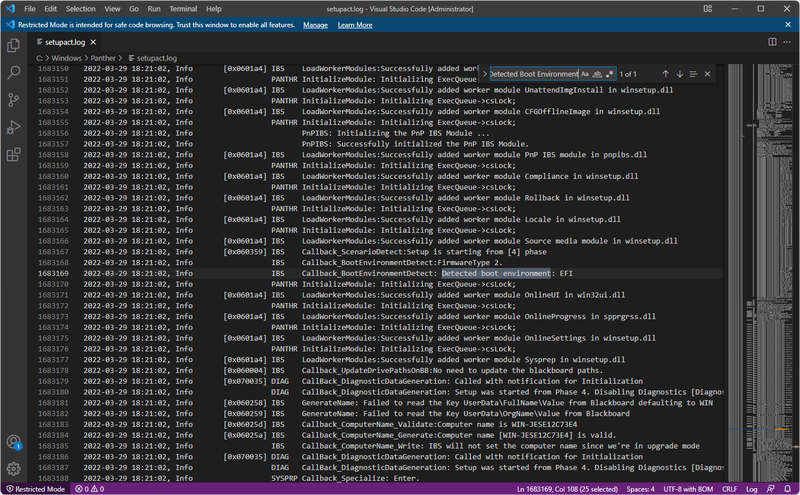Open the Search view in activity bar
Image resolution: width=800 pixels, height=495 pixels.
coord(14,72)
